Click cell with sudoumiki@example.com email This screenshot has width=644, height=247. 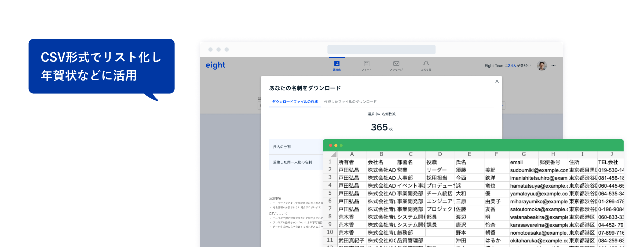[539, 170]
